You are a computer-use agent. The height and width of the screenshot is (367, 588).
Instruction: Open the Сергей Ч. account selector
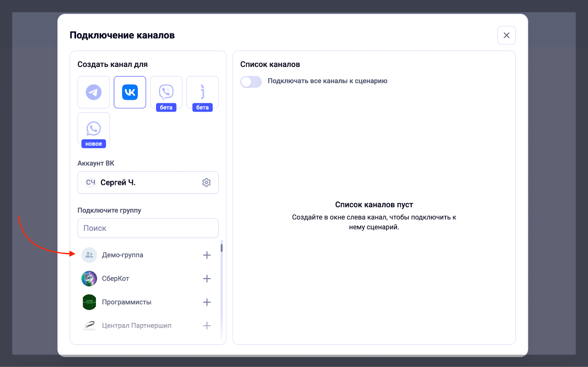point(148,182)
